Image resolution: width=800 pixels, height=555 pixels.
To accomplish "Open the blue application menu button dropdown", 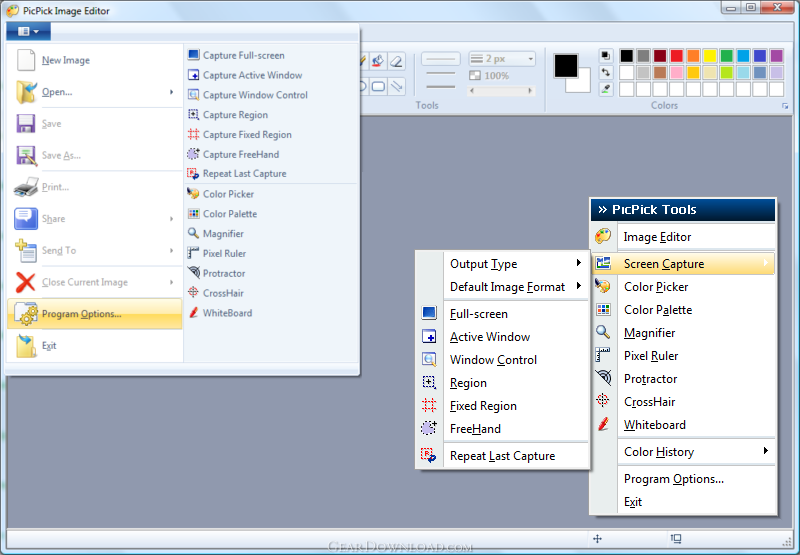I will coord(28,32).
